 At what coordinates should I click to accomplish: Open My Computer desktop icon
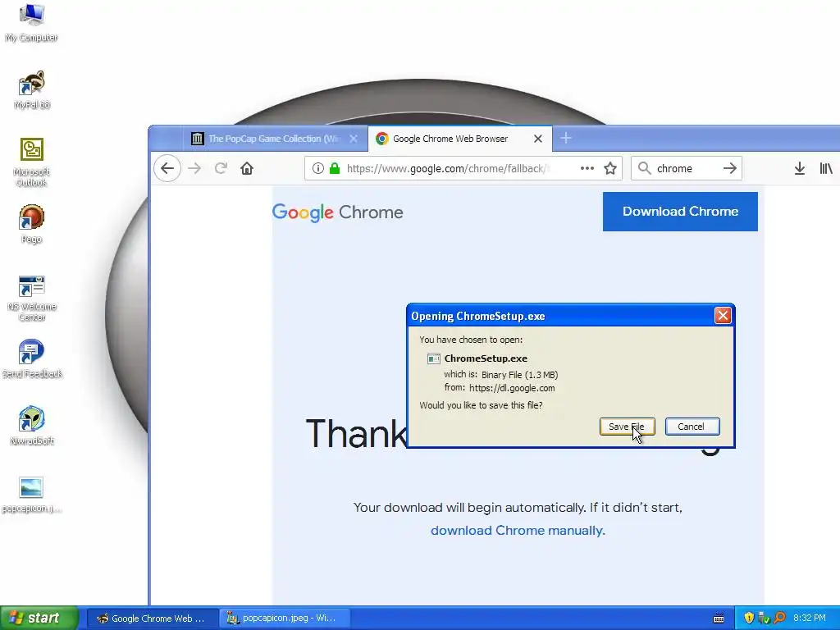32,23
